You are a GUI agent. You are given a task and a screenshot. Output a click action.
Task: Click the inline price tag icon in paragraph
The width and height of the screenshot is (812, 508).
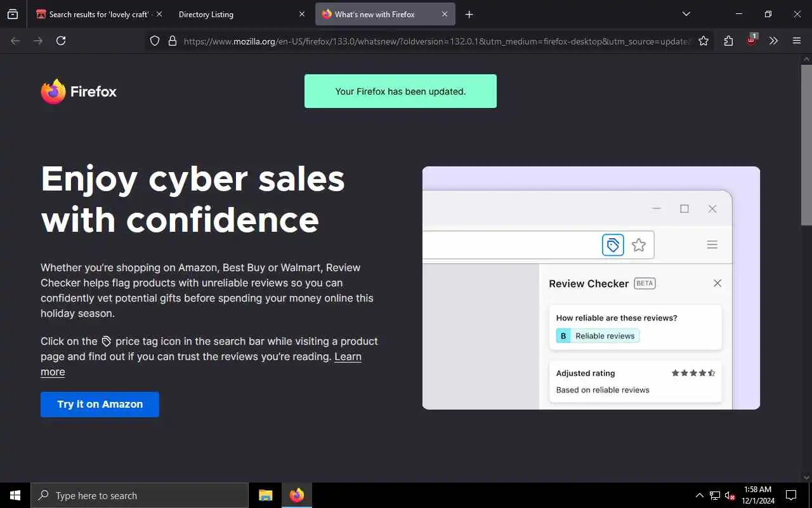tap(107, 341)
